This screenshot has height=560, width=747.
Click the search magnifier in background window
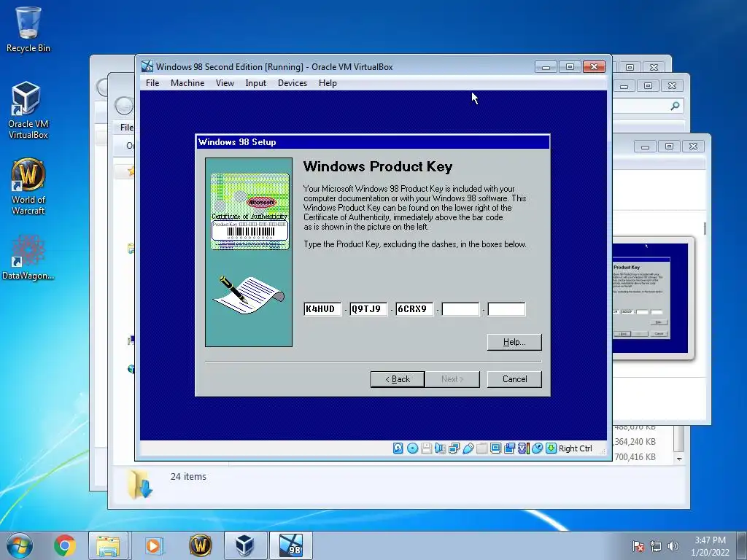tap(675, 106)
